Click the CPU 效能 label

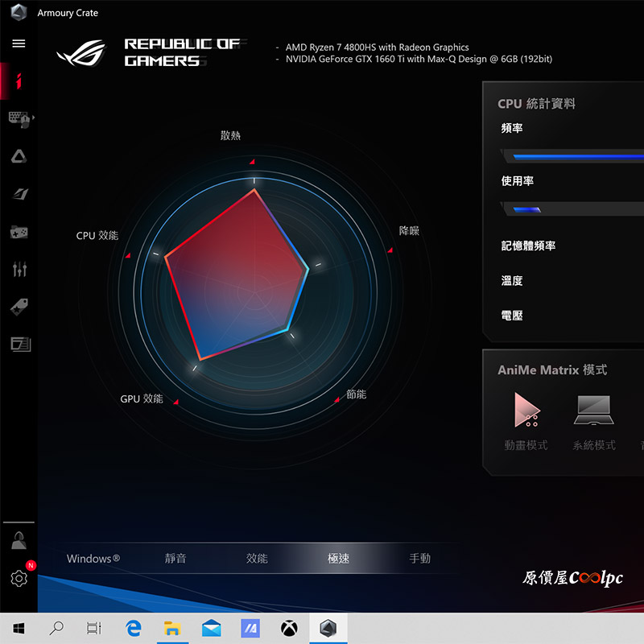(97, 235)
